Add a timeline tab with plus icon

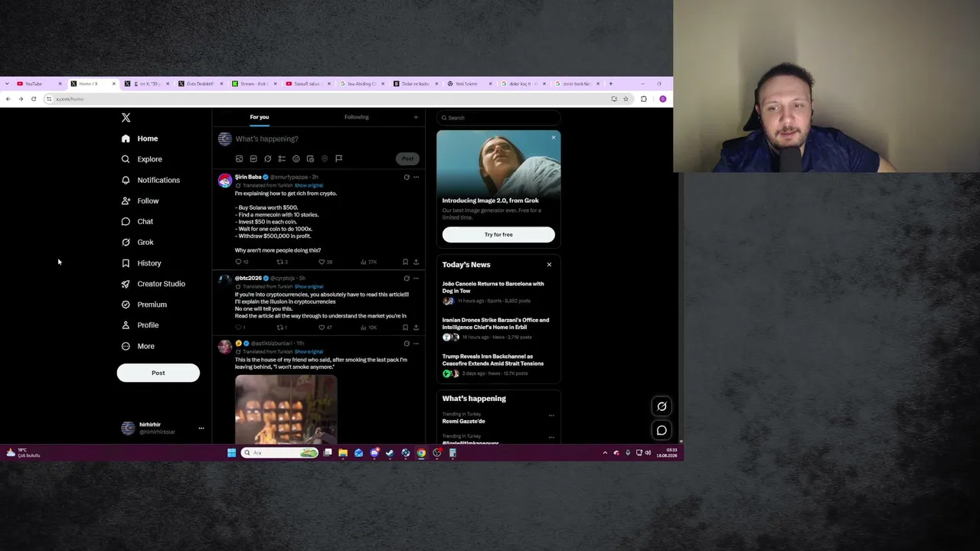416,117
